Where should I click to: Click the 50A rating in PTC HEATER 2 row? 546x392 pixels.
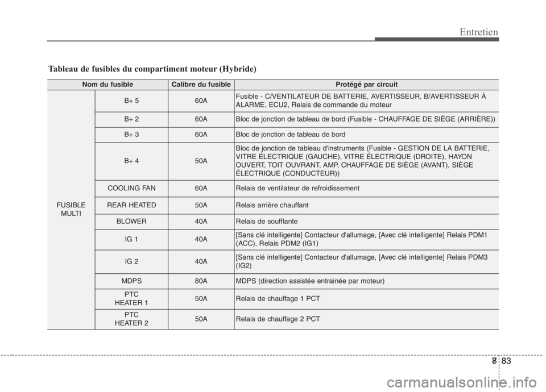[201, 319]
